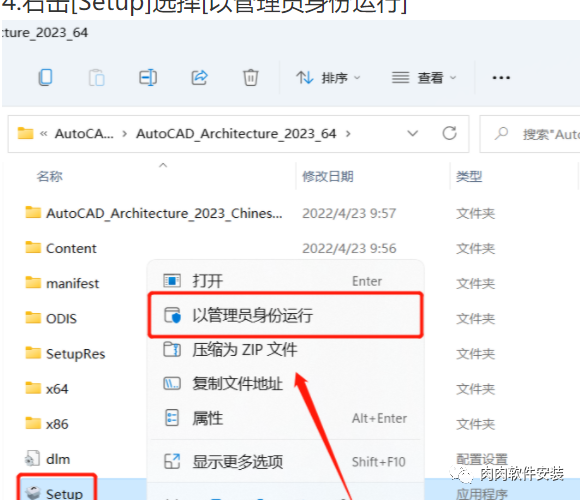Select the SetupRes folder
The height and width of the screenshot is (500, 582).
click(75, 354)
